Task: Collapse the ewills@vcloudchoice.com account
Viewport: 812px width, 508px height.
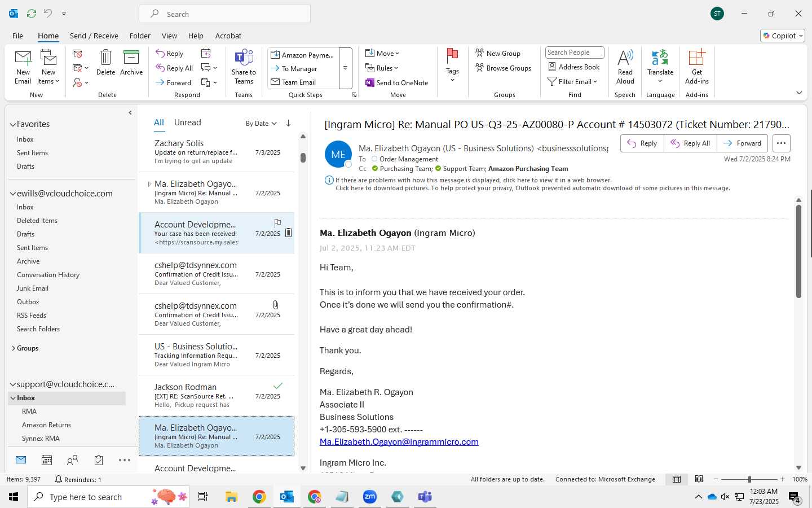Action: point(12,194)
